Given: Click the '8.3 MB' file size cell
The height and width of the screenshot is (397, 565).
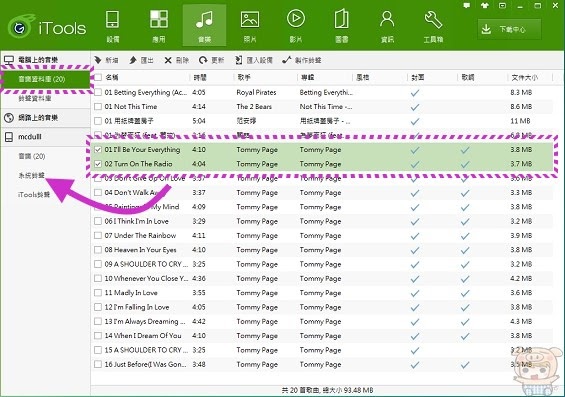Looking at the screenshot, I should pos(521,92).
